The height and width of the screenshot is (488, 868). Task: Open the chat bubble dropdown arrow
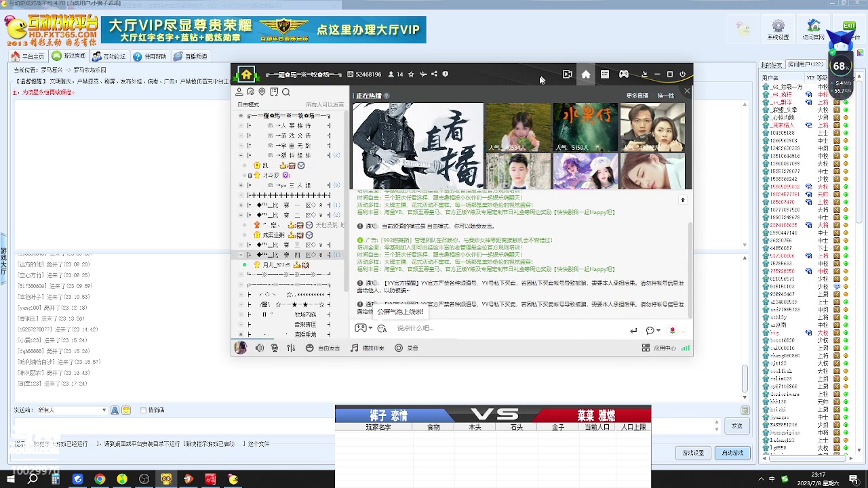[658, 331]
